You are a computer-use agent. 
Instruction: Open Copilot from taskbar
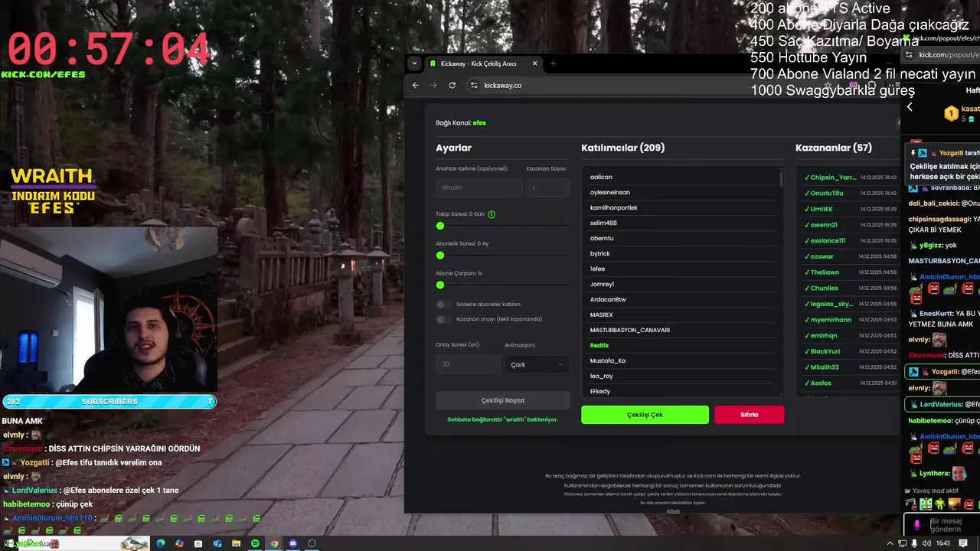[179, 543]
